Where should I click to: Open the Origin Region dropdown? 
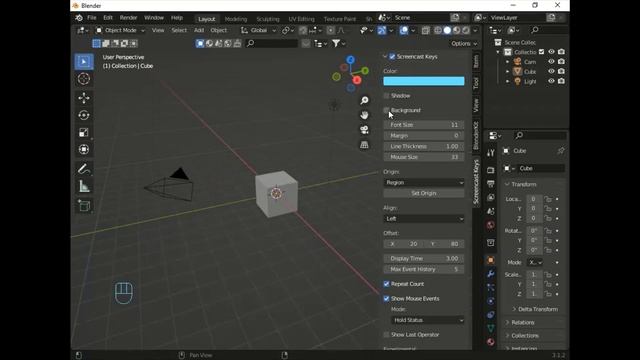tap(424, 182)
